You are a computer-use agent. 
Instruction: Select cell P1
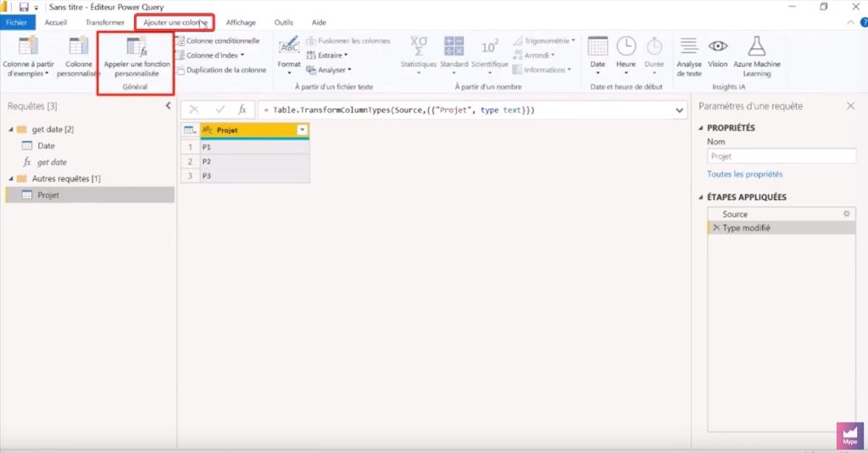click(254, 147)
